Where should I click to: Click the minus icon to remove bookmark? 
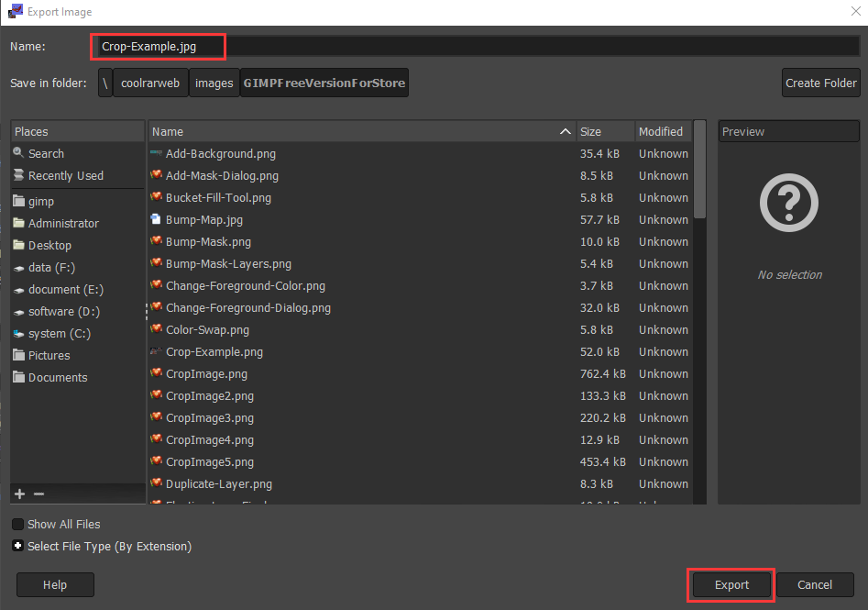(38, 494)
